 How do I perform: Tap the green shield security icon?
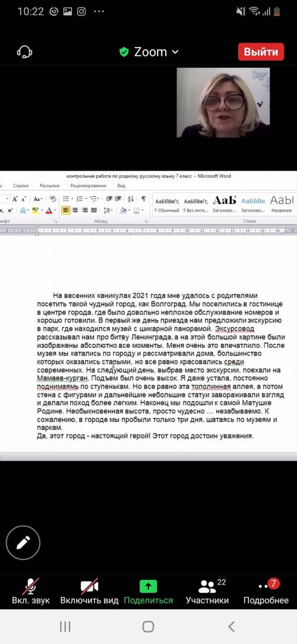124,52
